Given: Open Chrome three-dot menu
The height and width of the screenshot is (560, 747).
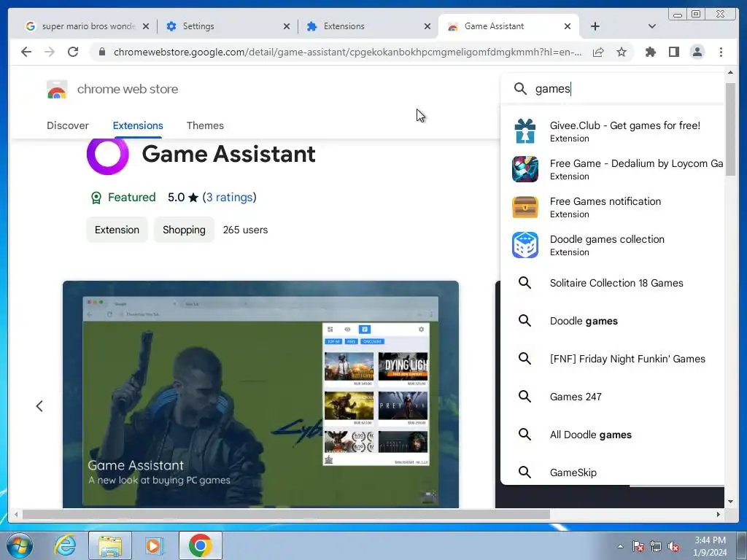Looking at the screenshot, I should pos(721,52).
